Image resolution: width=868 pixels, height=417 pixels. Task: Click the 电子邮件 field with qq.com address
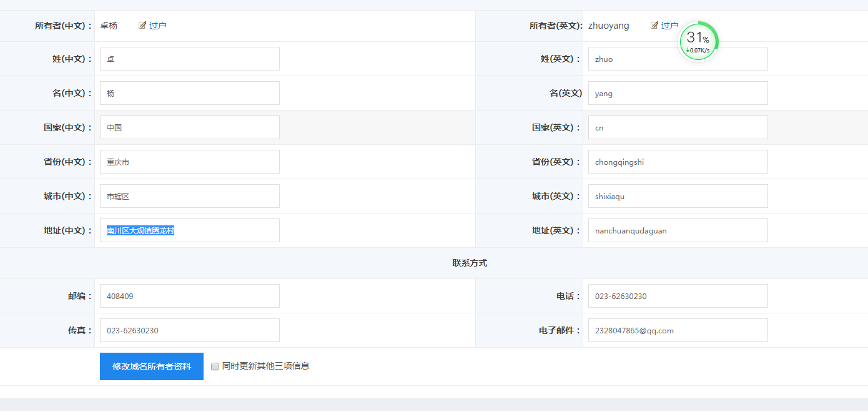click(x=678, y=330)
